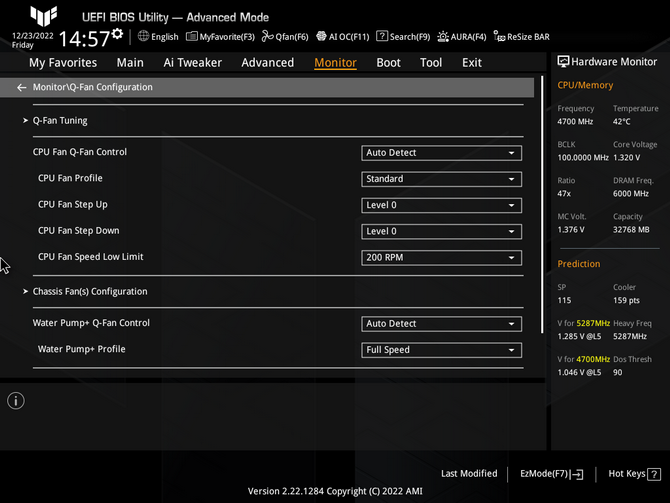
Task: Click Last Modified button
Action: (x=469, y=474)
